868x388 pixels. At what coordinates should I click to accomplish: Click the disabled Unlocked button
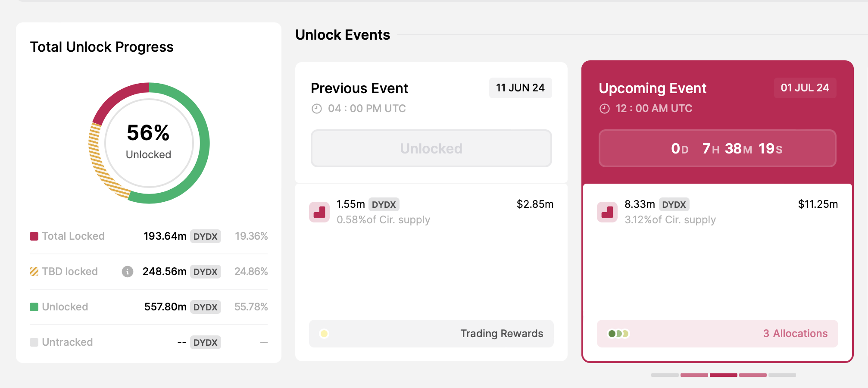pos(431,148)
